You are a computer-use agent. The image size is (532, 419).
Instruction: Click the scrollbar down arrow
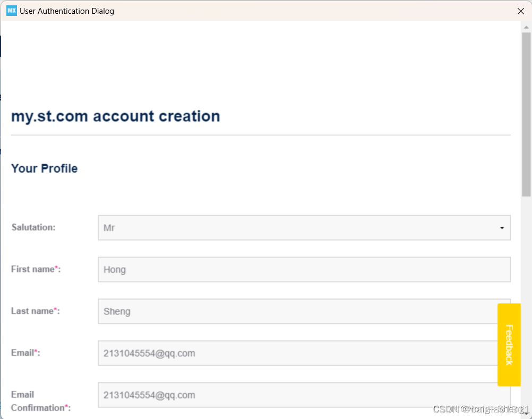pyautogui.click(x=526, y=414)
